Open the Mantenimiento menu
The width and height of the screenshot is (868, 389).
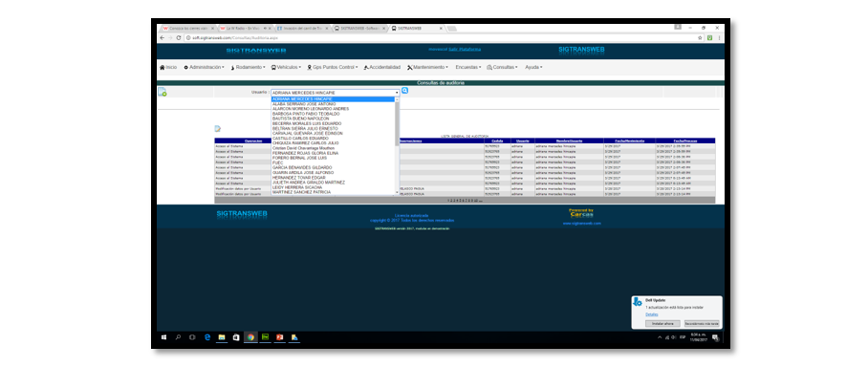coord(428,68)
